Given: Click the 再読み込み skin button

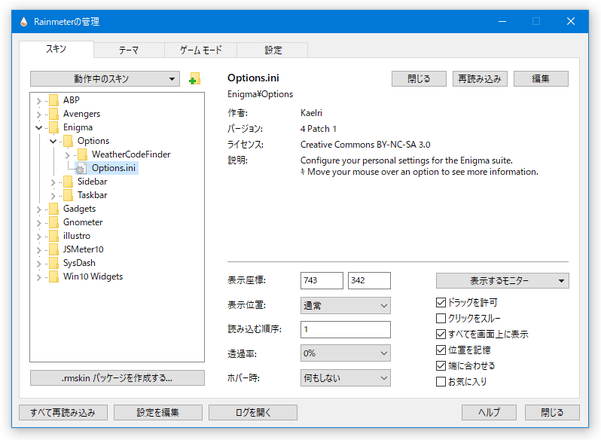Looking at the screenshot, I should [x=480, y=79].
